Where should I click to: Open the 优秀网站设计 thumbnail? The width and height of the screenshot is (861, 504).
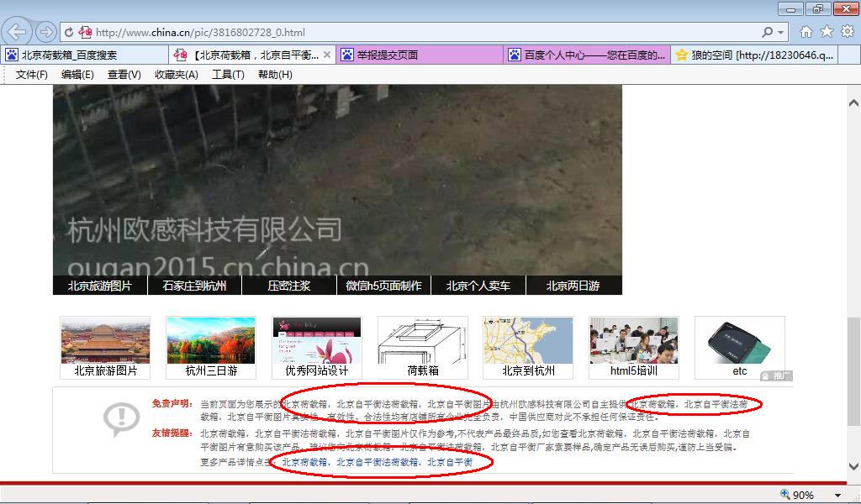coord(317,348)
